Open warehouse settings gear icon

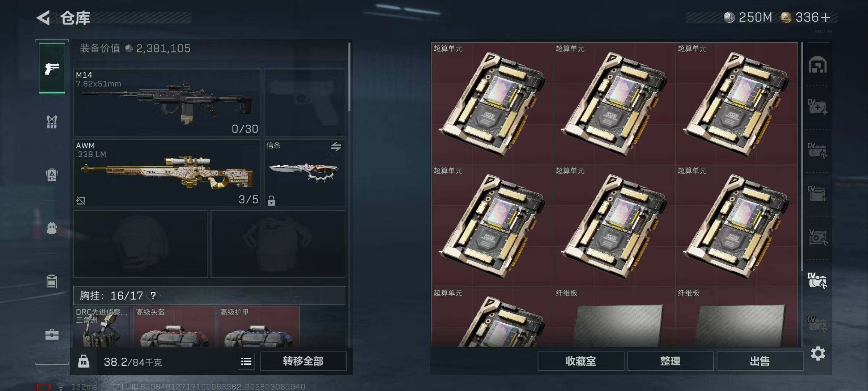coord(818,353)
